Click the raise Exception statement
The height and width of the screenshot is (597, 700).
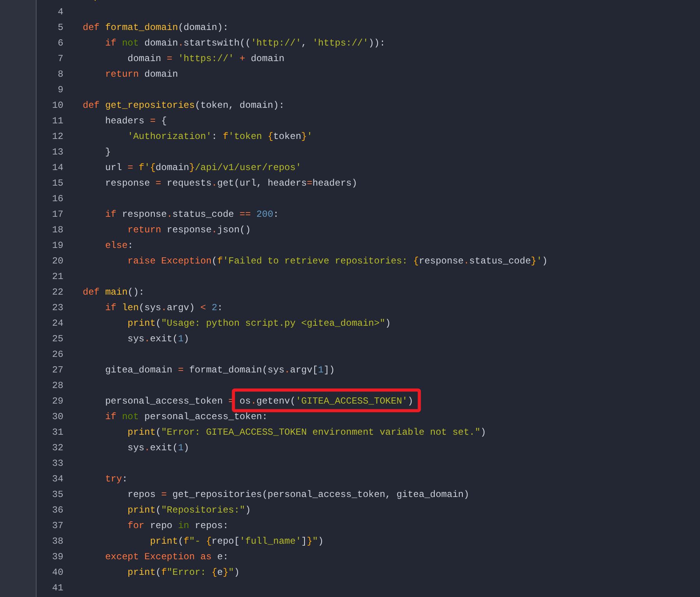169,261
